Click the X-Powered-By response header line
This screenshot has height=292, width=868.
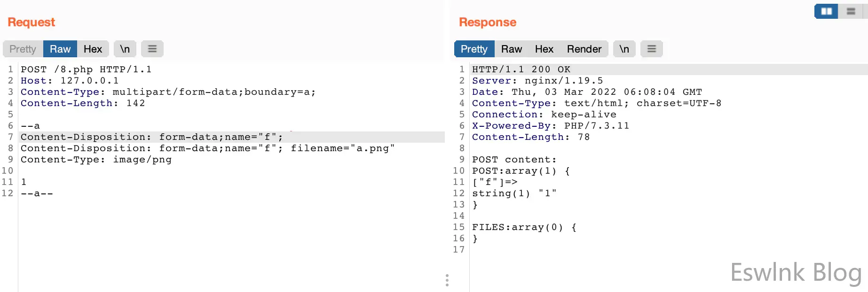pyautogui.click(x=550, y=126)
